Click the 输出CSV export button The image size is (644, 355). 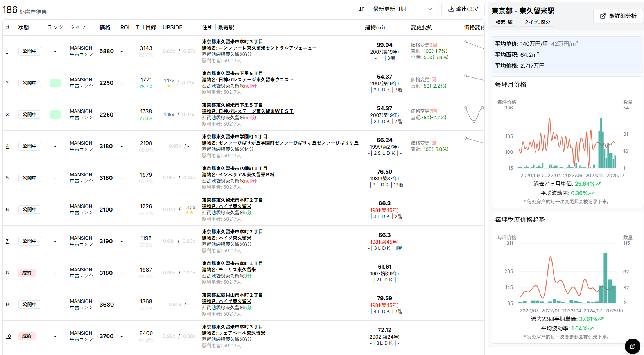[463, 9]
